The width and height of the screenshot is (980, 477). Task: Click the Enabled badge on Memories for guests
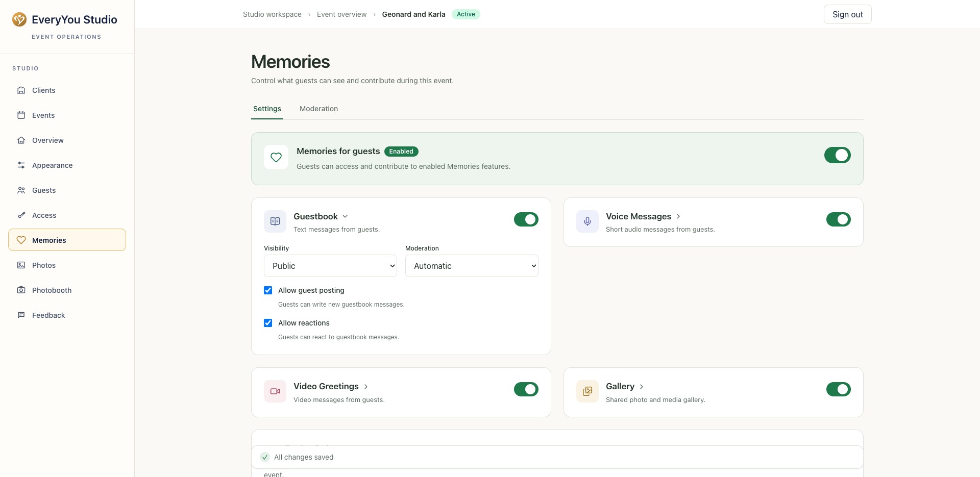[x=401, y=152]
